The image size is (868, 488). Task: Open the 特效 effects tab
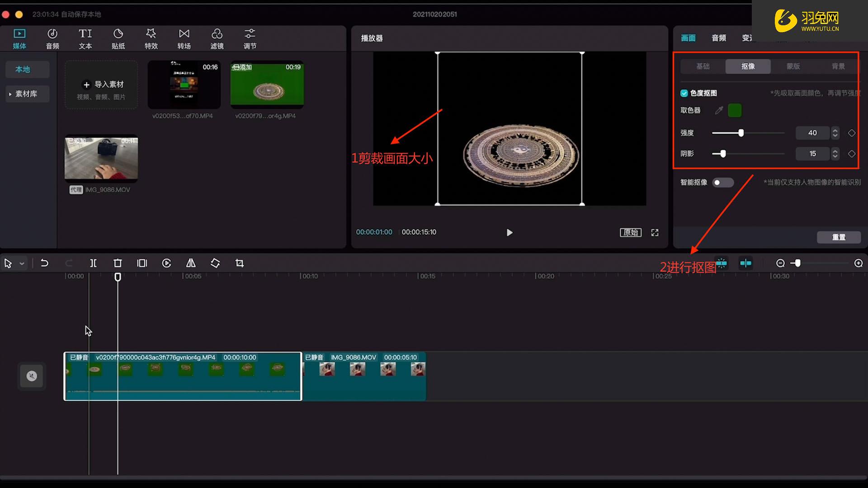tap(151, 39)
